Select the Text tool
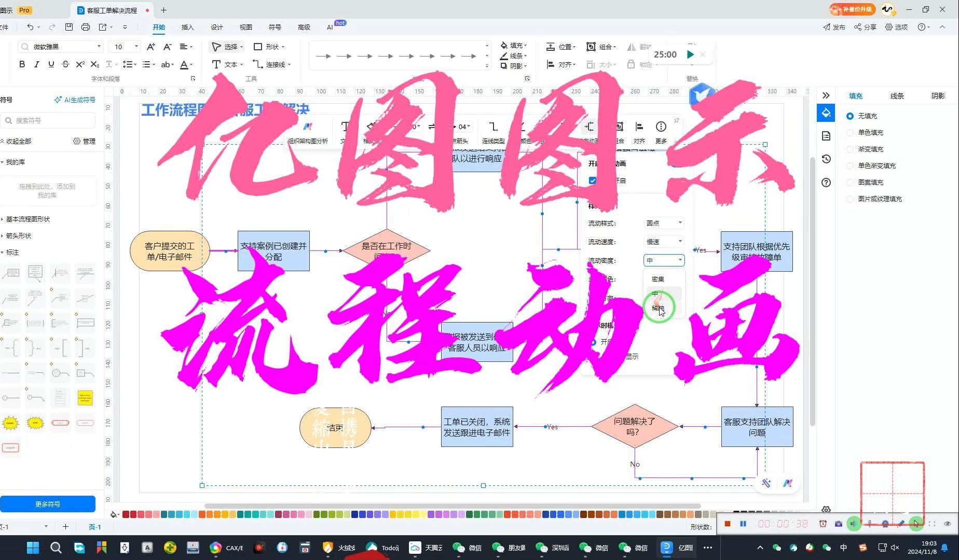 (x=227, y=64)
